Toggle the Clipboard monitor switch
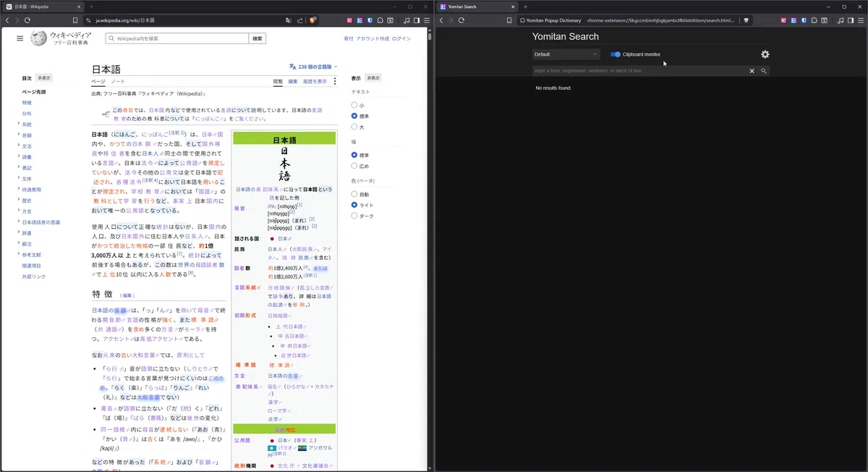Image resolution: width=868 pixels, height=472 pixels. pyautogui.click(x=616, y=54)
